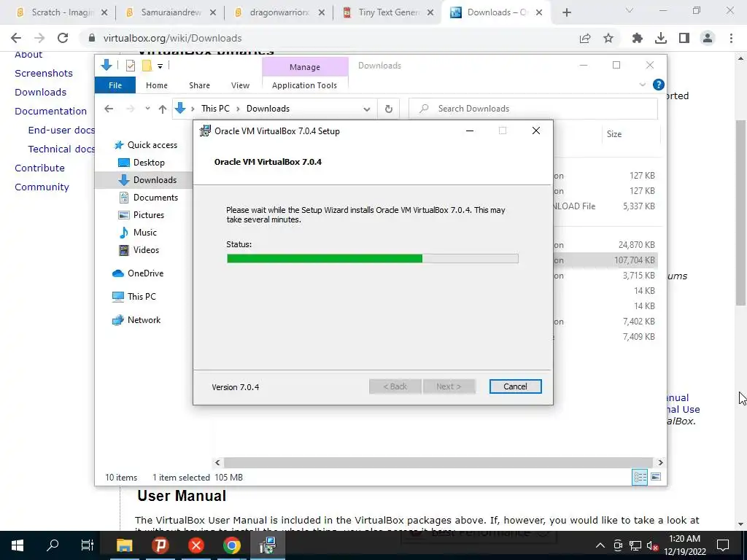The width and height of the screenshot is (747, 560).
Task: Expand Explorer address bar history dropdown
Action: [366, 109]
